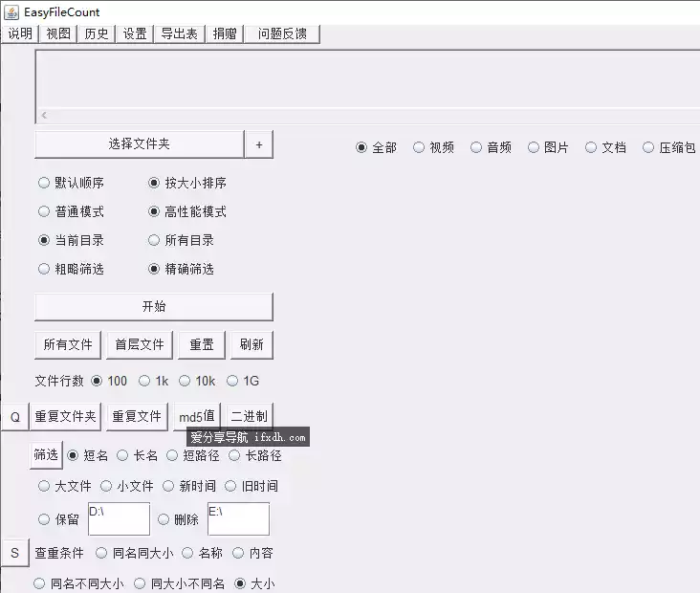The image size is (700, 593).
Task: Click the left arrow of horizontal scrollbar
Action: point(44,115)
